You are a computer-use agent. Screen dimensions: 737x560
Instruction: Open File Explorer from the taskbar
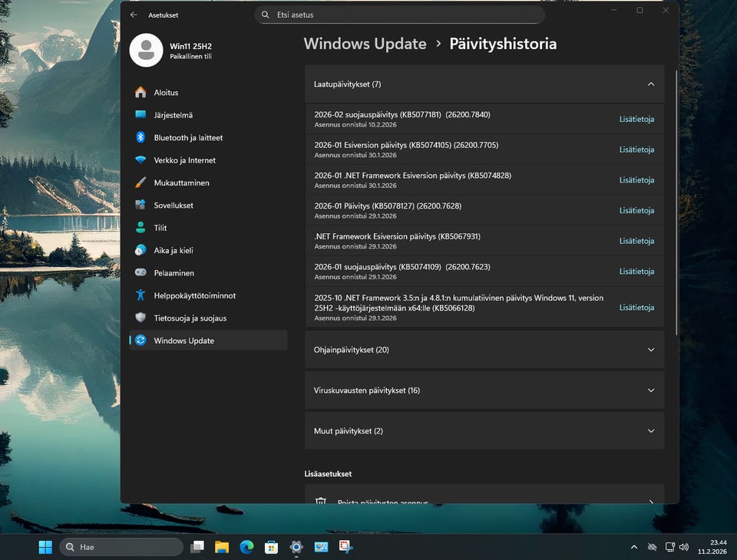(222, 547)
